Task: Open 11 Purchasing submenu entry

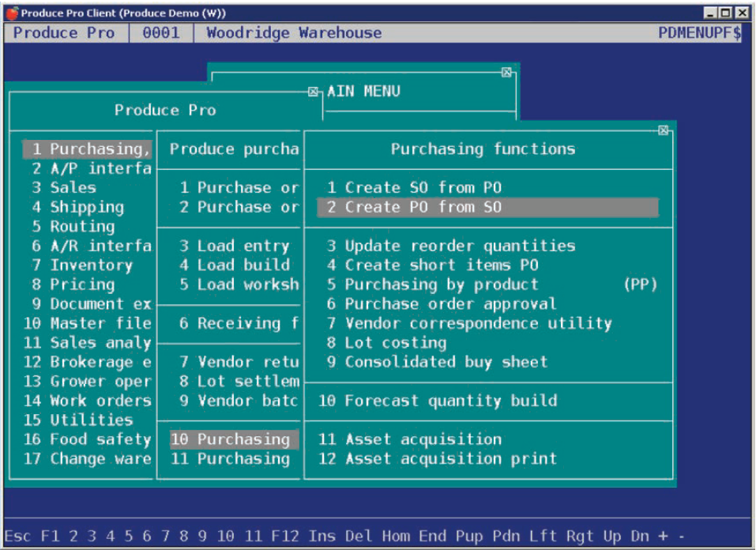Action: (x=231, y=458)
